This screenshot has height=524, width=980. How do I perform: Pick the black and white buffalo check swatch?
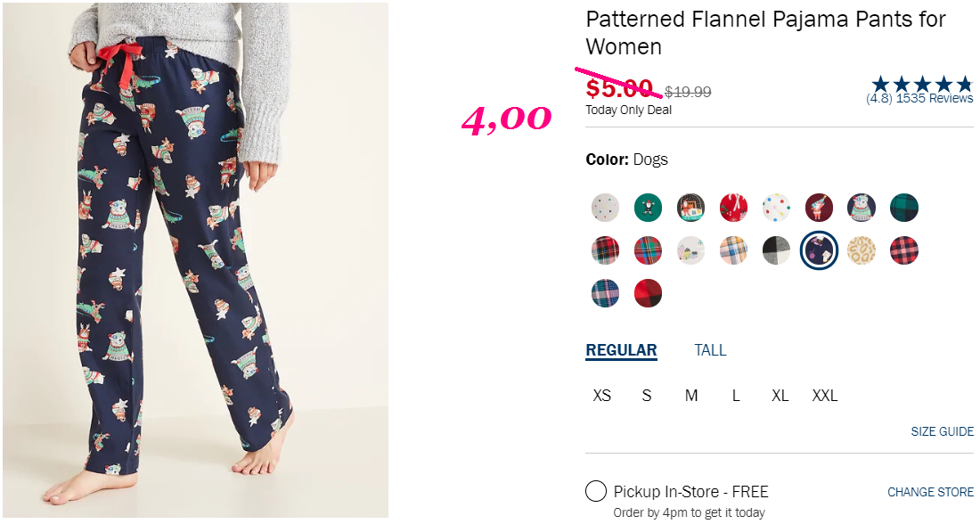[776, 250]
